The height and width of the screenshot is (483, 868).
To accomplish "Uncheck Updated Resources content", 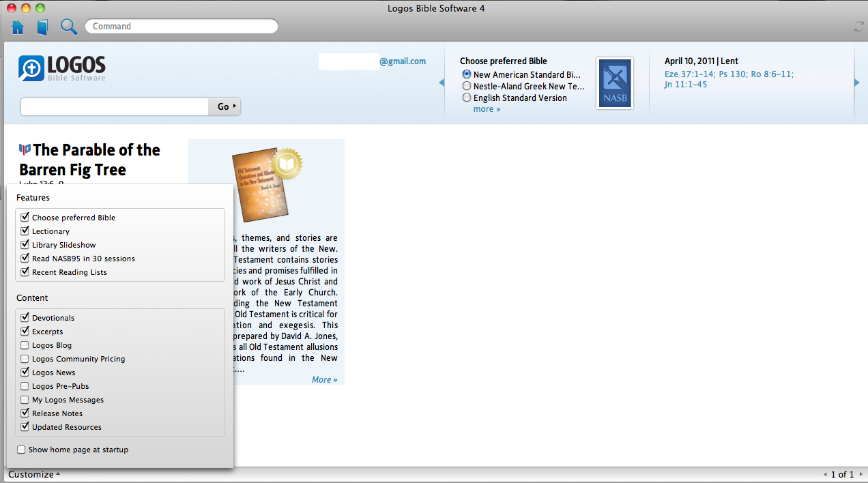I will [25, 427].
